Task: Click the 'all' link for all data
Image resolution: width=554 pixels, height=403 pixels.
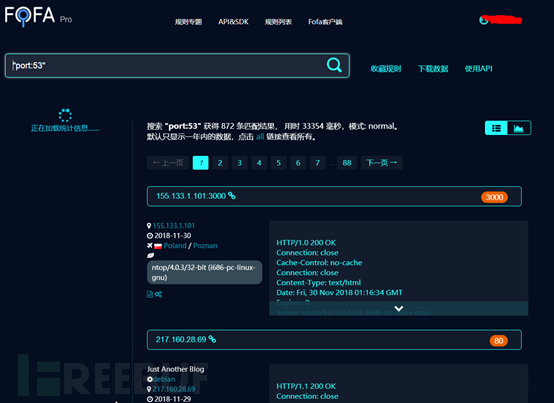Action: [260, 137]
